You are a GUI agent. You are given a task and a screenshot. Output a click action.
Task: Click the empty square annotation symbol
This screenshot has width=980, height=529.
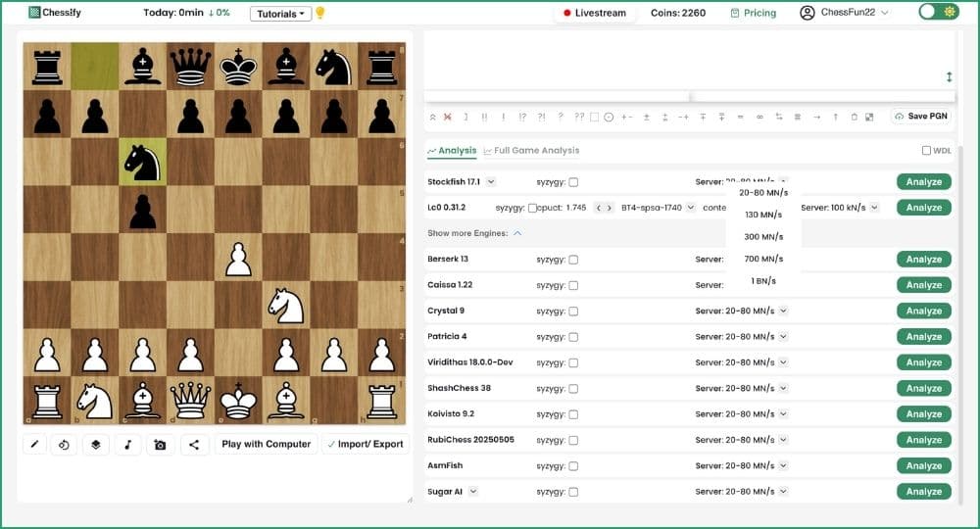[x=595, y=117]
